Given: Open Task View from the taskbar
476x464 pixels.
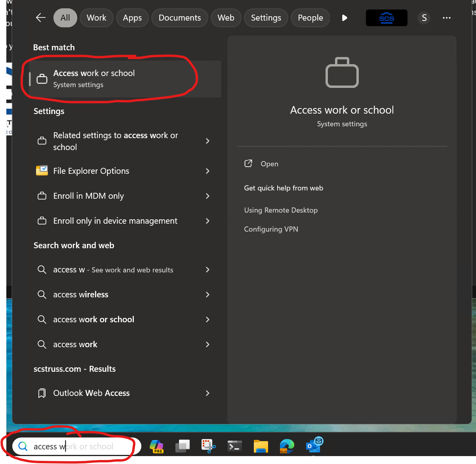Looking at the screenshot, I should pos(183,446).
